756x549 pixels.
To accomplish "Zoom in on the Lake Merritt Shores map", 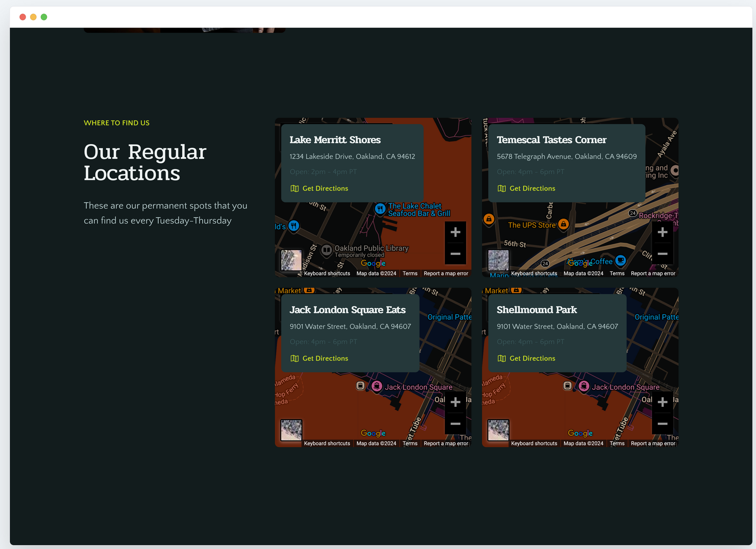I will coord(455,232).
